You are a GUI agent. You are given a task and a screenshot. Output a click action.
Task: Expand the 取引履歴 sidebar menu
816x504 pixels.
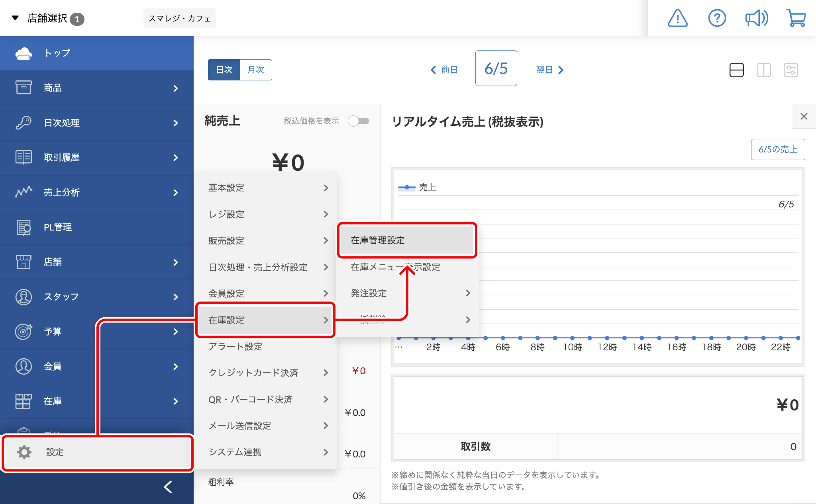tap(97, 158)
